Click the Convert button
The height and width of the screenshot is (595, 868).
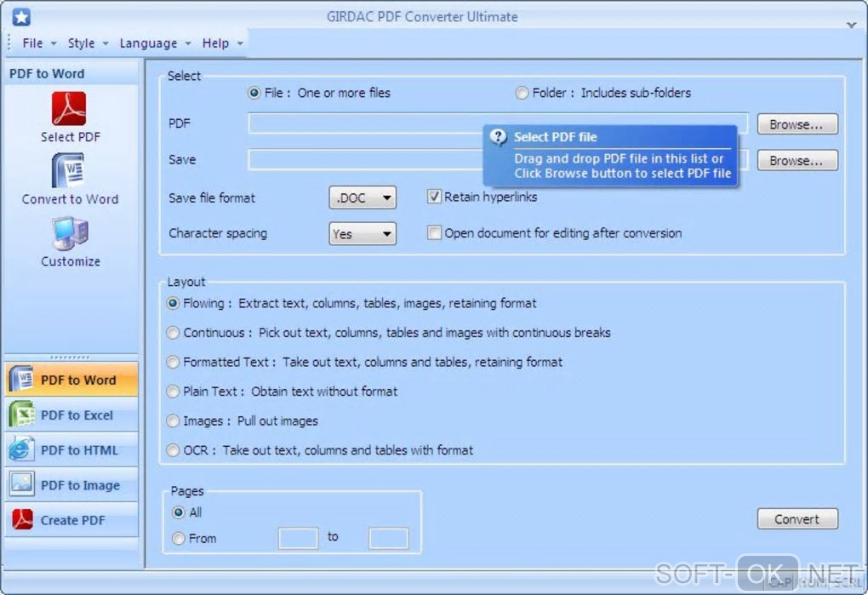click(x=797, y=519)
